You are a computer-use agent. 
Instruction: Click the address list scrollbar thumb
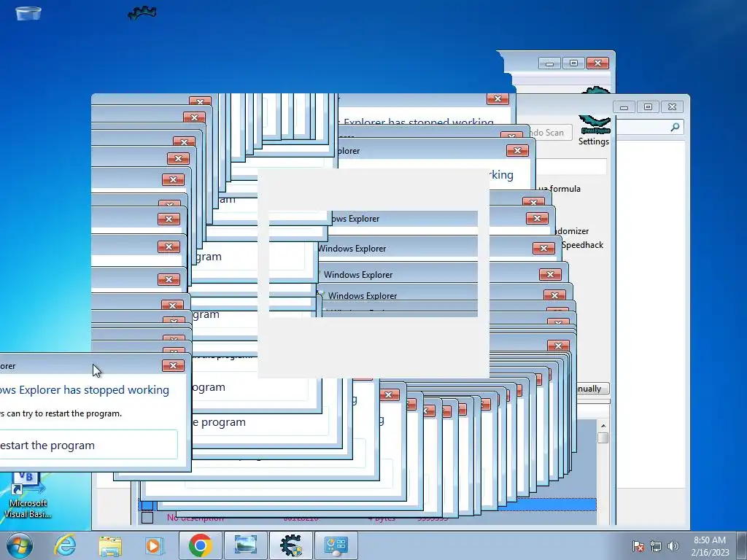click(x=603, y=437)
